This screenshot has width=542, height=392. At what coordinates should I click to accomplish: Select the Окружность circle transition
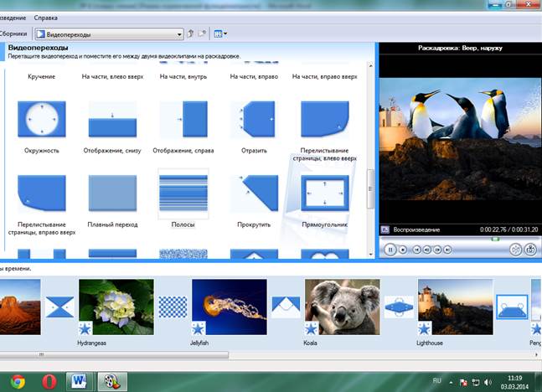(x=42, y=119)
